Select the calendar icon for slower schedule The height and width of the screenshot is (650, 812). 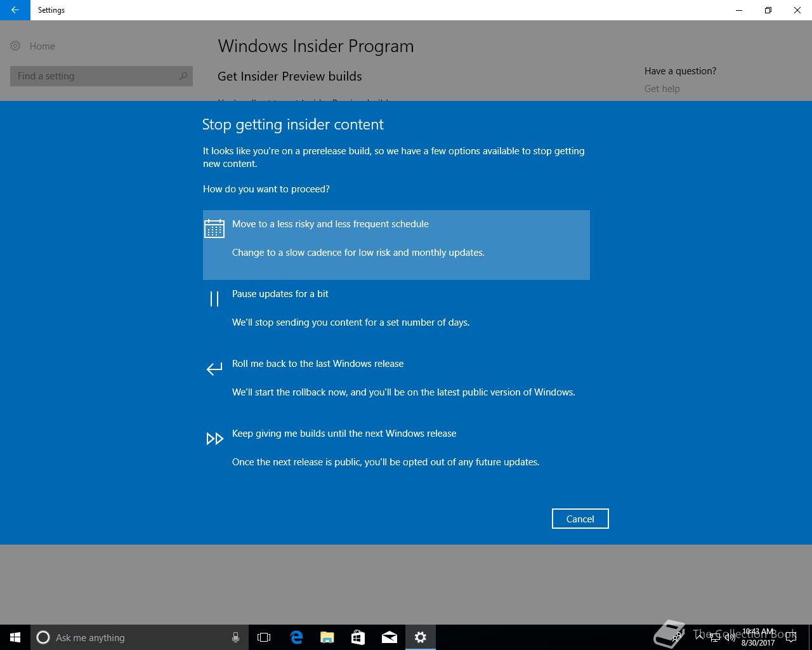coord(214,229)
